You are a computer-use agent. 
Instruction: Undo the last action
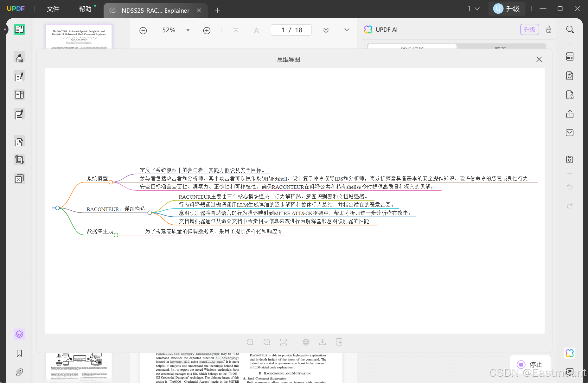coord(570,187)
